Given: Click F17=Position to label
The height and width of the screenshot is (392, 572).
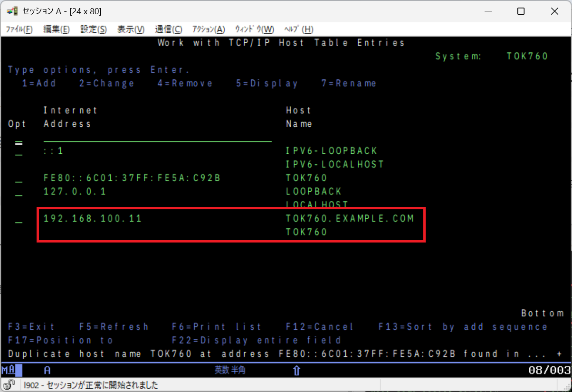Looking at the screenshot, I should (x=61, y=340).
